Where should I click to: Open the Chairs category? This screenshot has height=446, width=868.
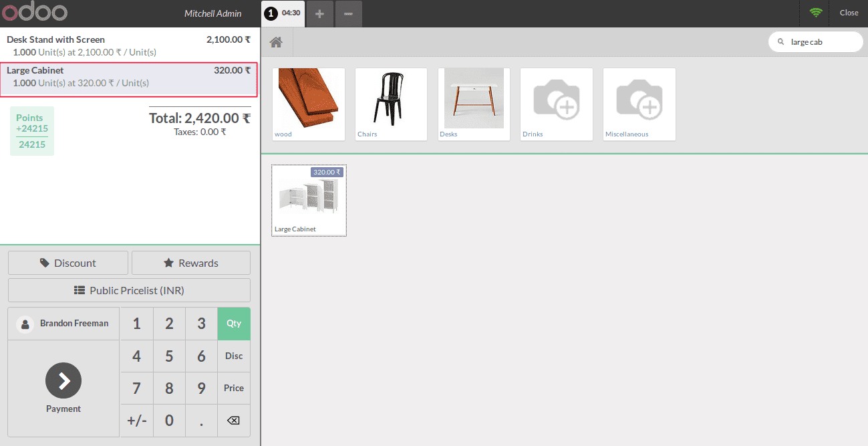pos(392,104)
